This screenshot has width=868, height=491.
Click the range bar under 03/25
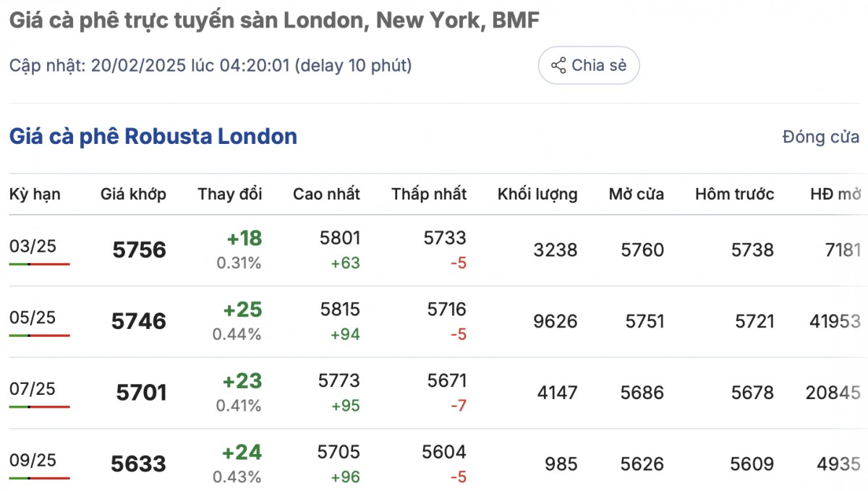(x=40, y=264)
